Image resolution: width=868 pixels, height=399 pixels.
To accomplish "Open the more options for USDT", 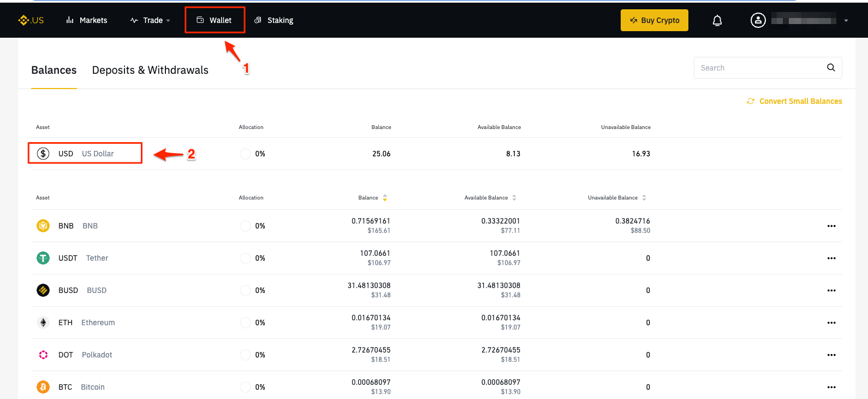I will 831,258.
